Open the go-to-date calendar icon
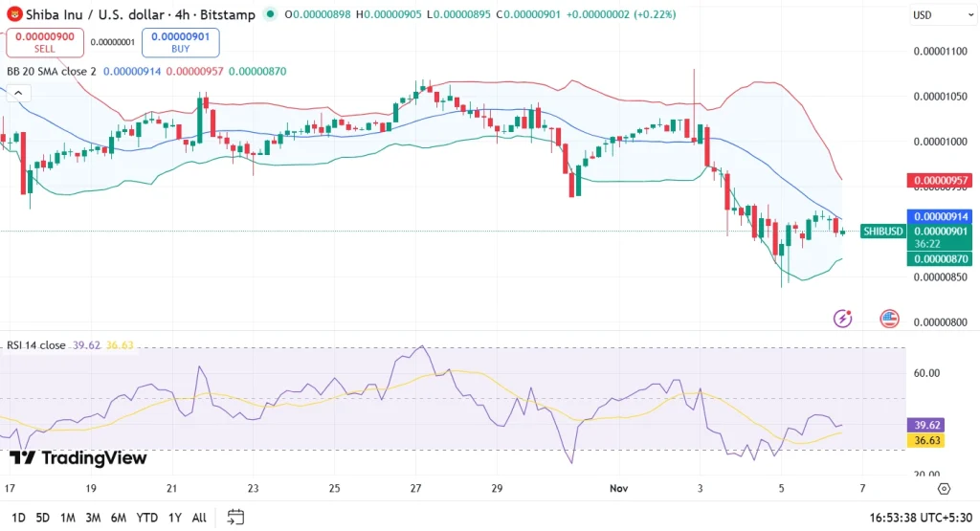Screen dimensions: 980x531 [235, 518]
